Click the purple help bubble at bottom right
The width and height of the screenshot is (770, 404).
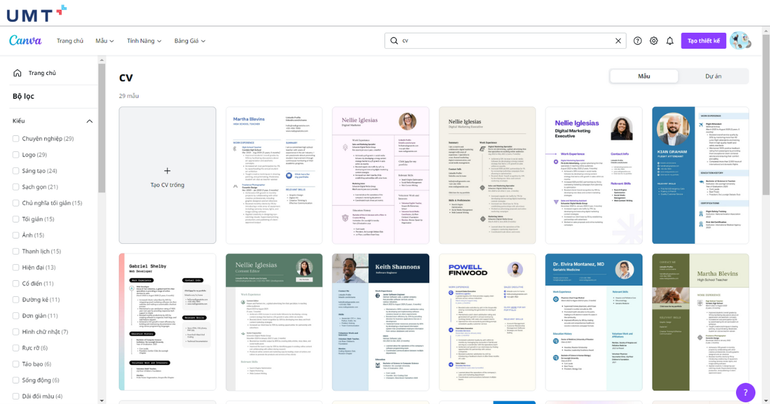click(x=745, y=392)
